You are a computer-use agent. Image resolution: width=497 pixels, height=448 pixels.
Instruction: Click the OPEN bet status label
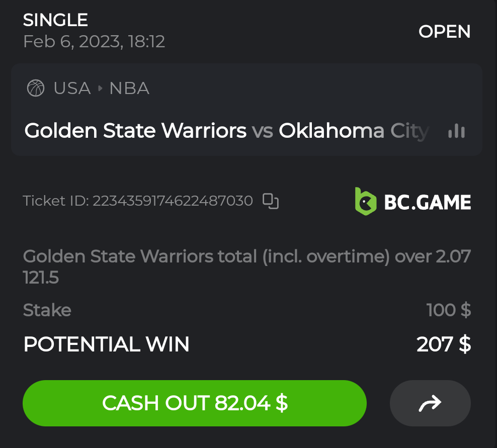coord(444,32)
